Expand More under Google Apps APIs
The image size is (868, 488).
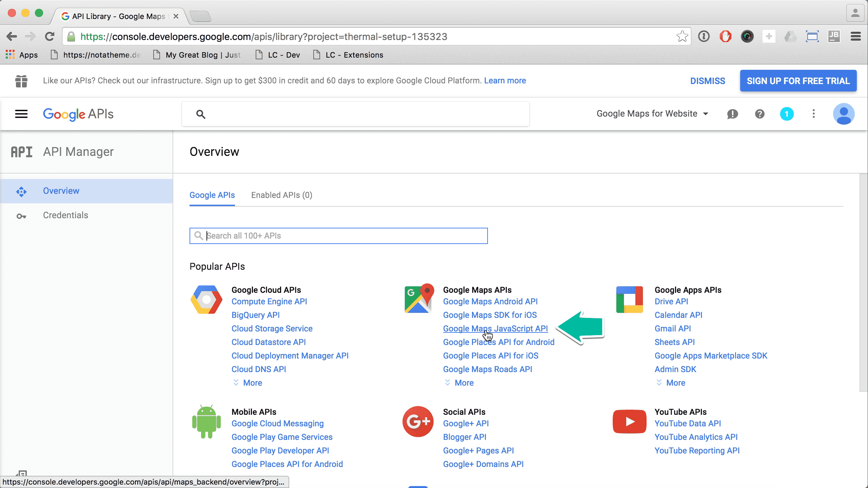[676, 383]
